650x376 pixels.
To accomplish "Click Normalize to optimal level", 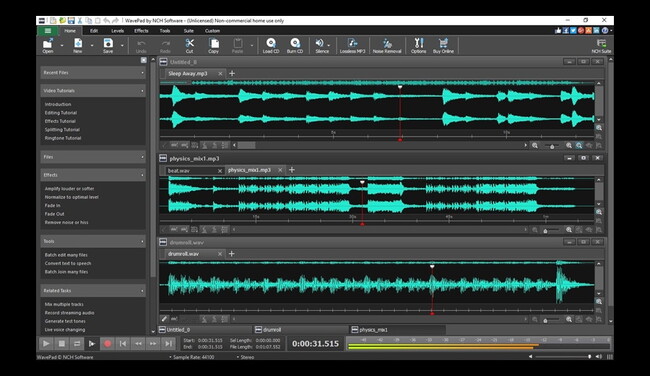I will [x=71, y=197].
